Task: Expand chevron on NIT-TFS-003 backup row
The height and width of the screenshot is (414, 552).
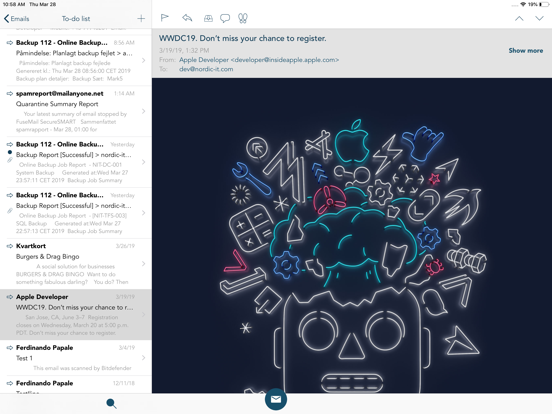Action: 143,213
